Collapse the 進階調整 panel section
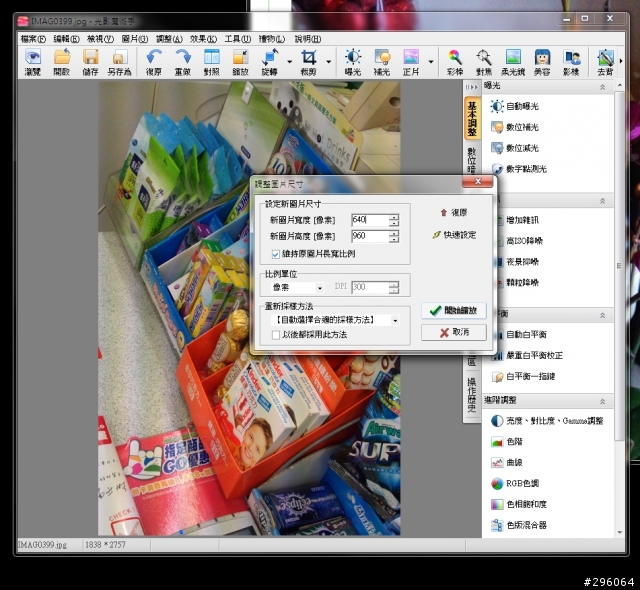The width and height of the screenshot is (640, 590). 602,401
